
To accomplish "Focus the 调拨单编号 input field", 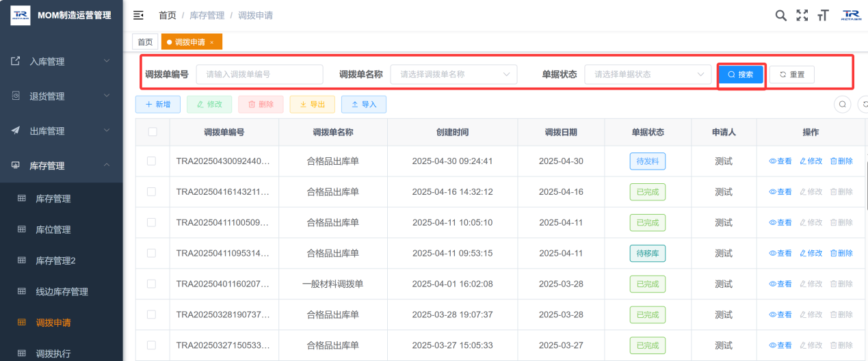I will (x=259, y=75).
